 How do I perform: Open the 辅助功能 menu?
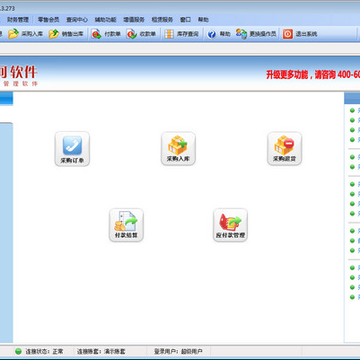[105, 20]
